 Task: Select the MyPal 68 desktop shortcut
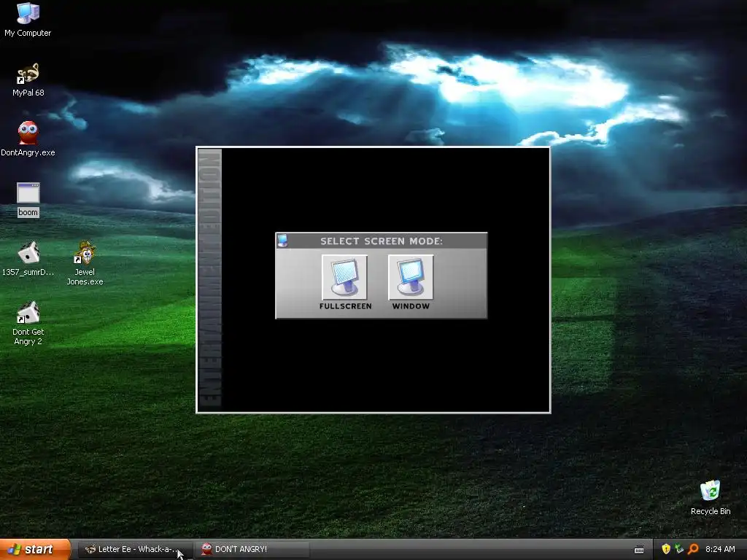point(28,79)
